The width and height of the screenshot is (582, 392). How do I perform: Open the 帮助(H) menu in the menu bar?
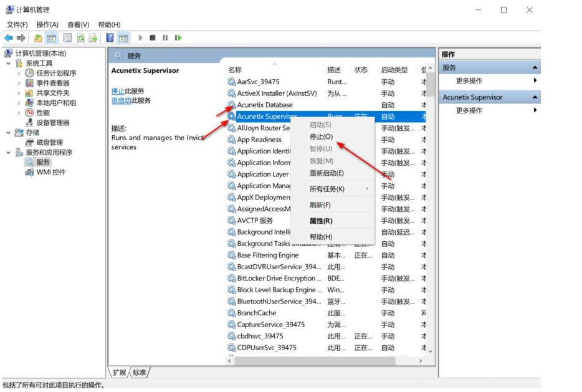pos(109,25)
